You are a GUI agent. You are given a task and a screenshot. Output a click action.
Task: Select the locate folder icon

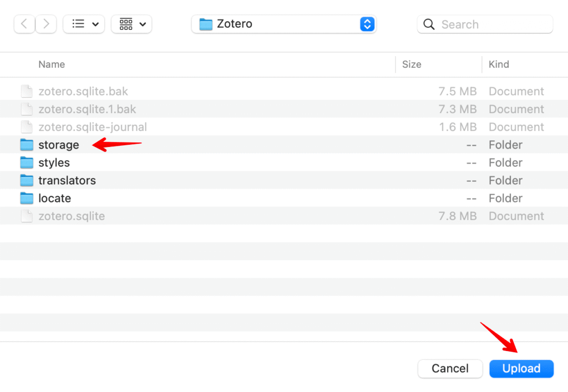pyautogui.click(x=27, y=198)
